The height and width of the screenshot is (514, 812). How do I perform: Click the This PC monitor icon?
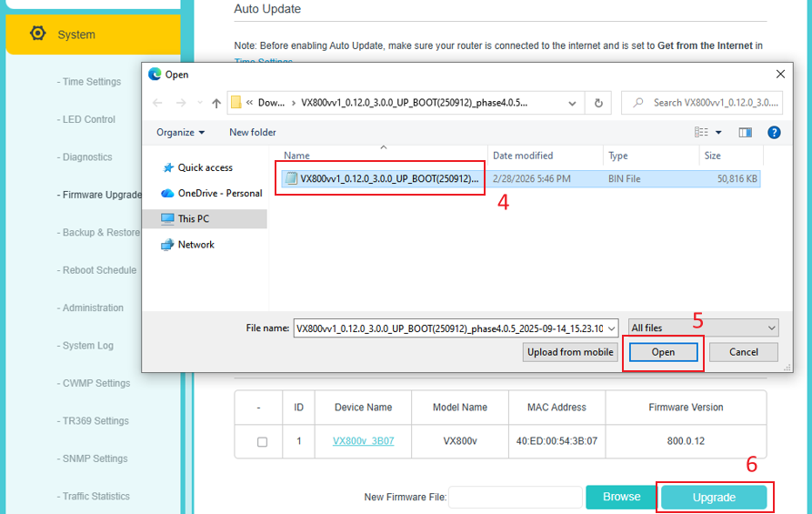(167, 218)
